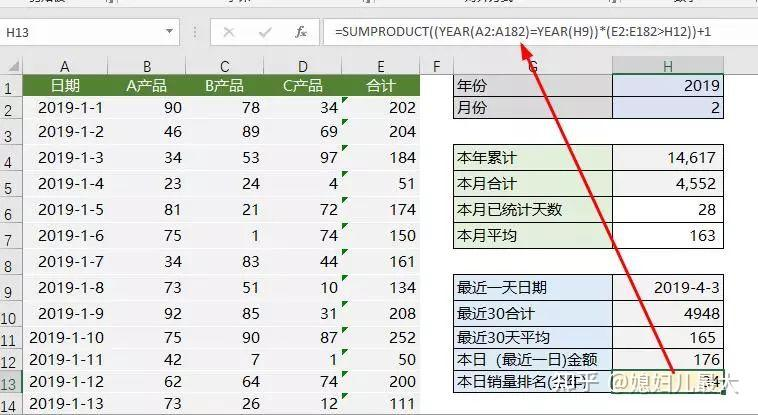Click the C产品 header cell
Viewport: 758px width, 415px height.
(x=303, y=86)
